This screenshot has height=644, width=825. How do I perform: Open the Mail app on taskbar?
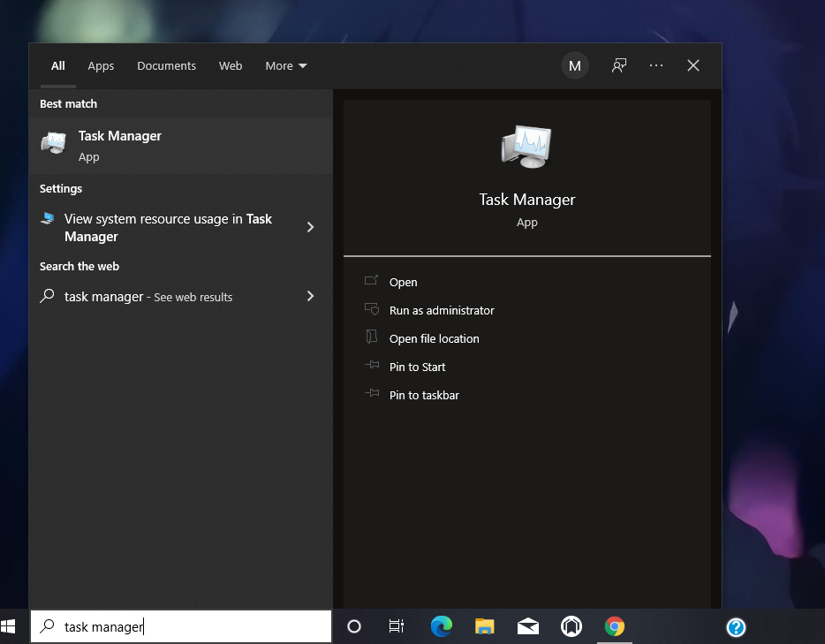pyautogui.click(x=527, y=626)
